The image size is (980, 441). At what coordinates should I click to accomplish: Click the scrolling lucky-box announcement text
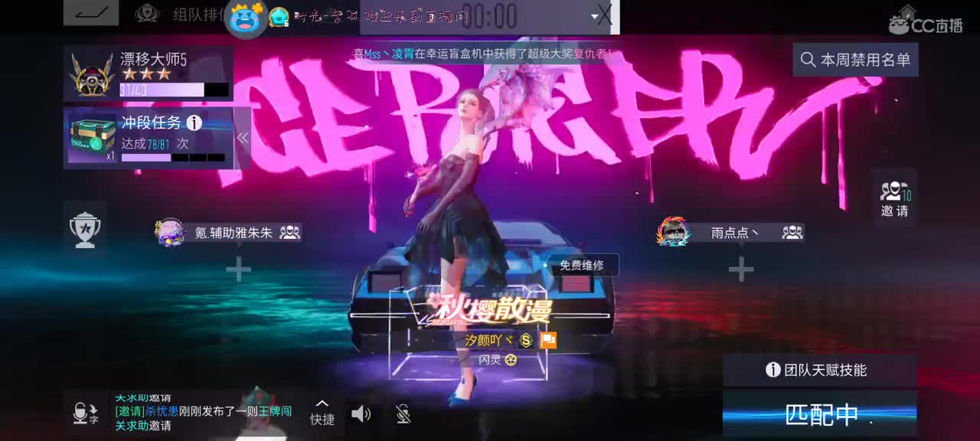point(482,54)
